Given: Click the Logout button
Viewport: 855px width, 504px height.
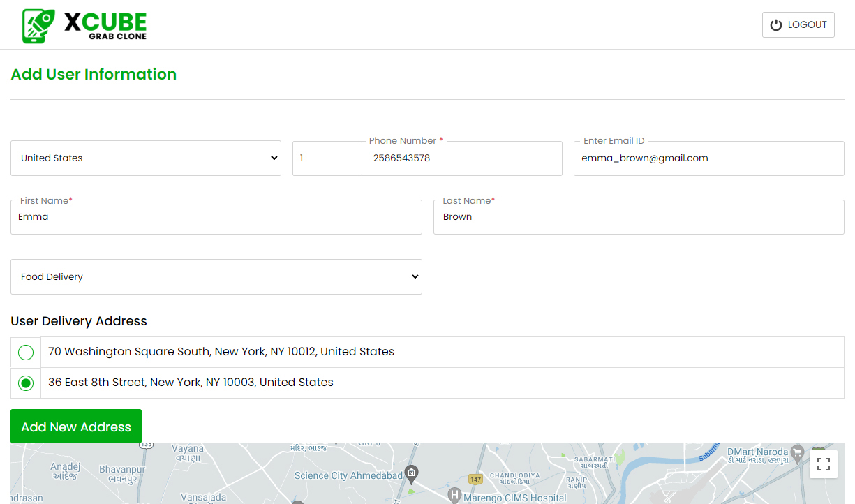Looking at the screenshot, I should (798, 24).
